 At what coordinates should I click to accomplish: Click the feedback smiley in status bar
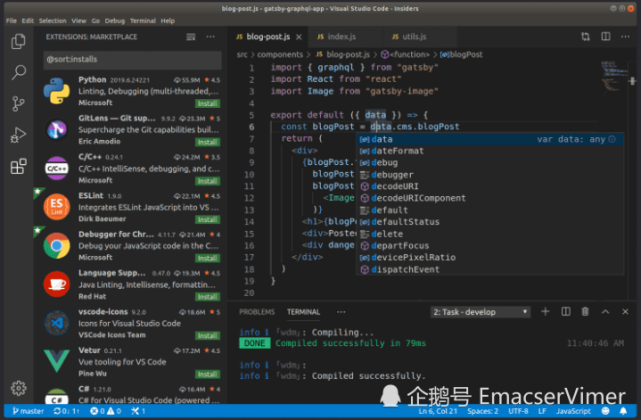[x=605, y=411]
